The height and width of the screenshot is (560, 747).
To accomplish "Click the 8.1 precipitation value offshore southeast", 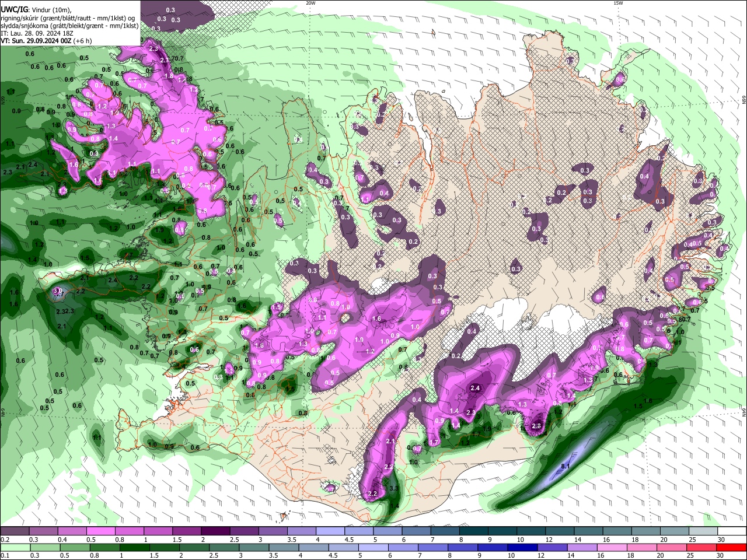I will [565, 466].
